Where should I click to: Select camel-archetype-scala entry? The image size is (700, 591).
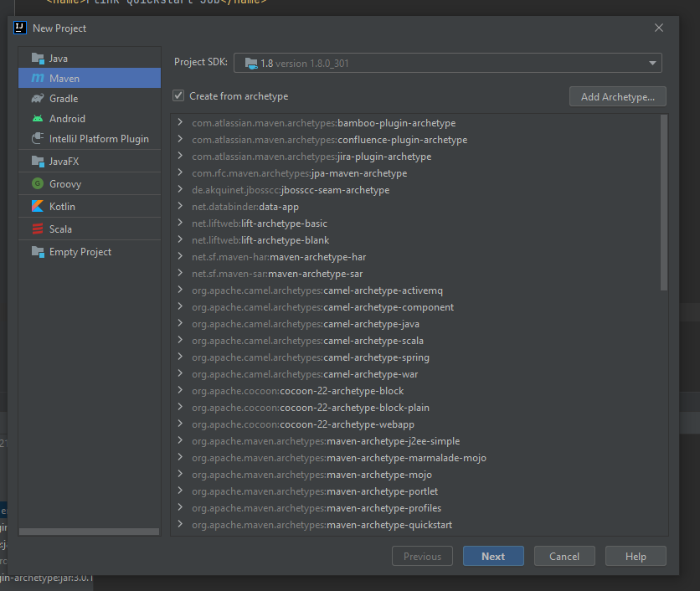point(307,341)
